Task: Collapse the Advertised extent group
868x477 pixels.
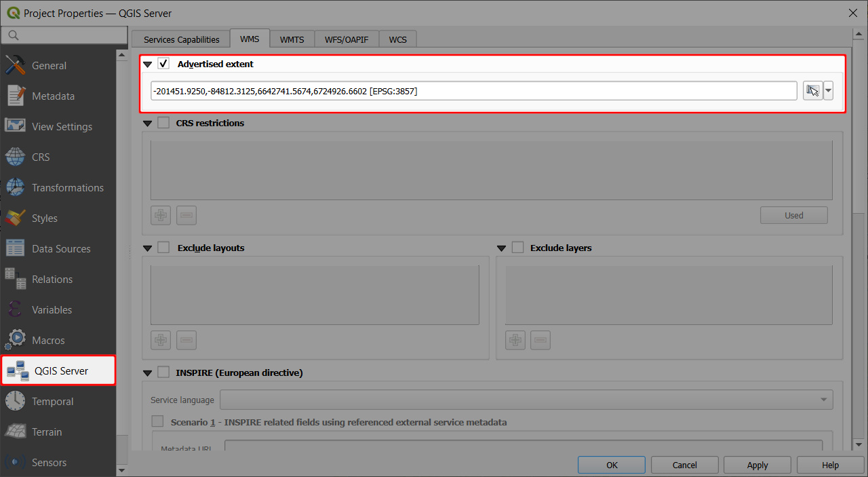Action: click(148, 64)
